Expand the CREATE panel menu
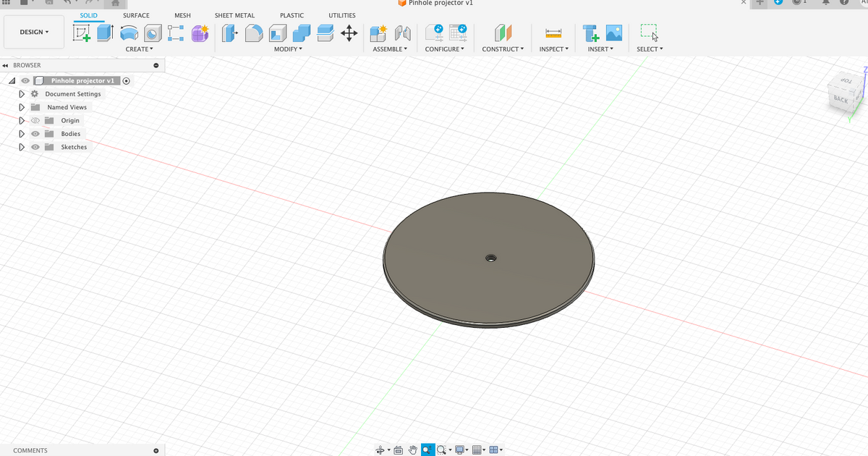The width and height of the screenshot is (868, 456). pyautogui.click(x=140, y=48)
